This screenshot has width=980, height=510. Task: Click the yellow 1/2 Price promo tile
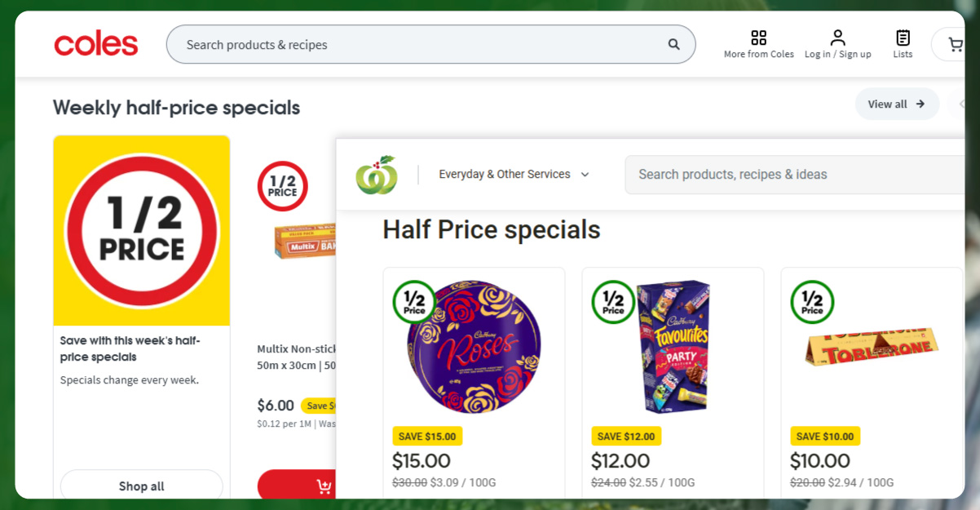pos(142,231)
